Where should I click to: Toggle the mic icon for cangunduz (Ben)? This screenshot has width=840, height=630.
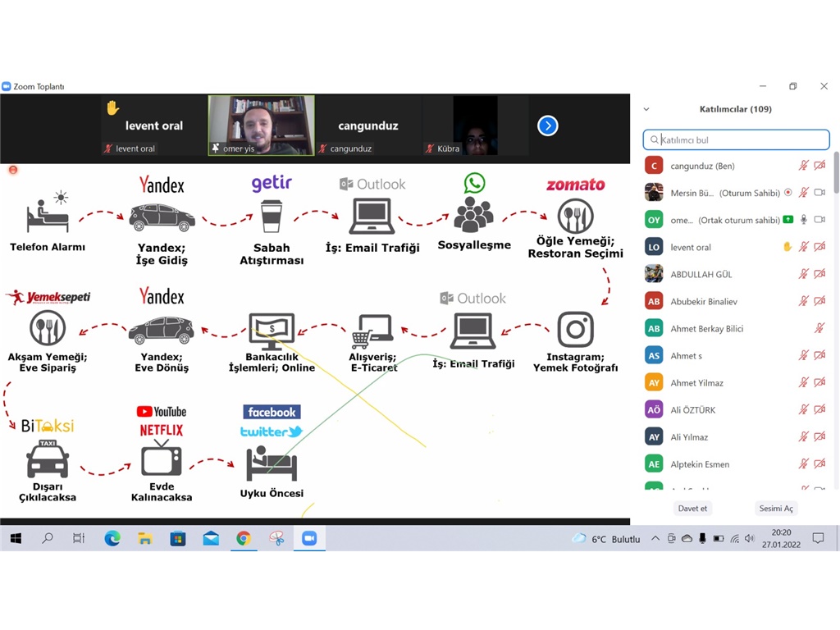[x=804, y=166]
